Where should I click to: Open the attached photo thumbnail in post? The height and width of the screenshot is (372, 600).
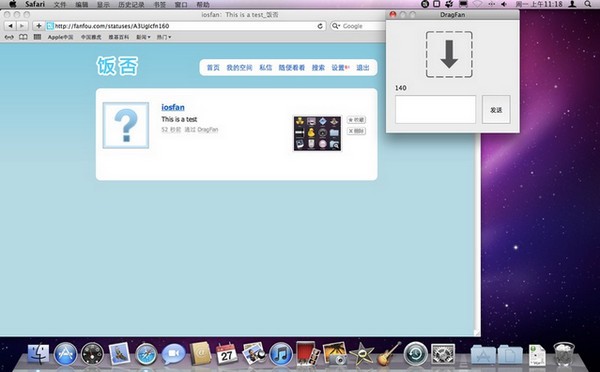click(x=317, y=133)
